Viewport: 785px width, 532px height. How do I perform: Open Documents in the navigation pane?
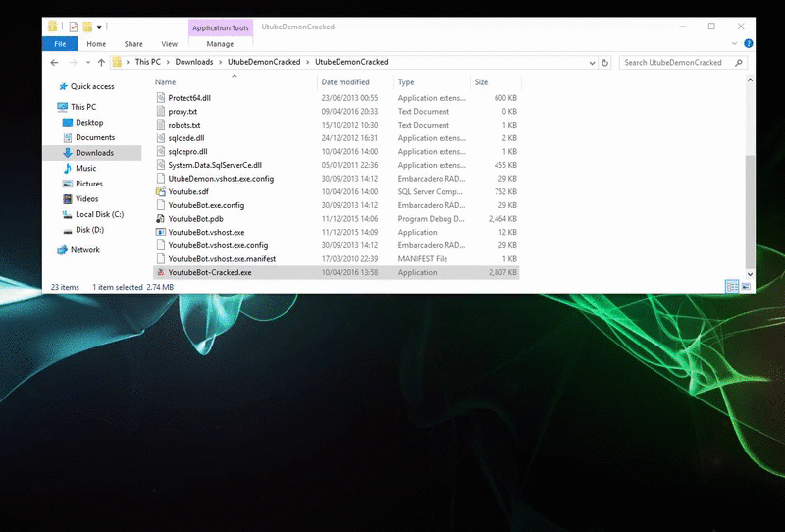point(95,137)
